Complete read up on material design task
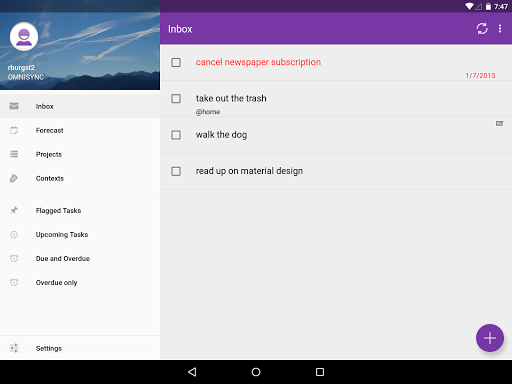The image size is (512, 384). tap(176, 171)
